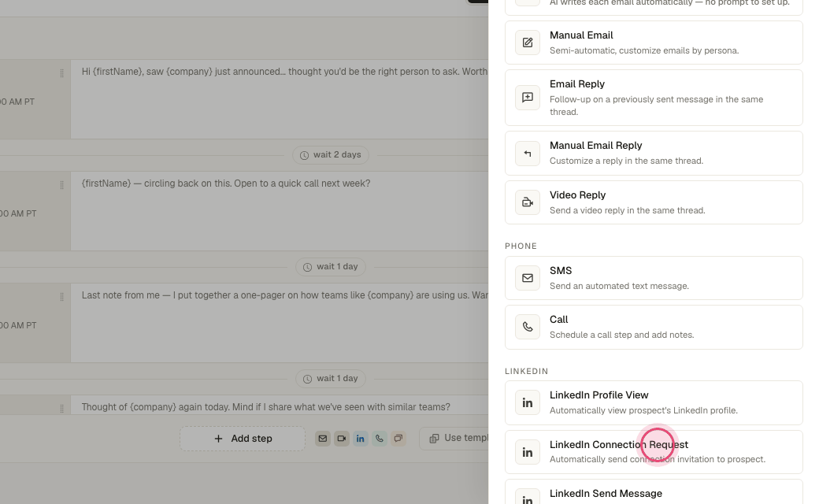Pick the 'SMS' step type
819x504 pixels.
(x=654, y=278)
